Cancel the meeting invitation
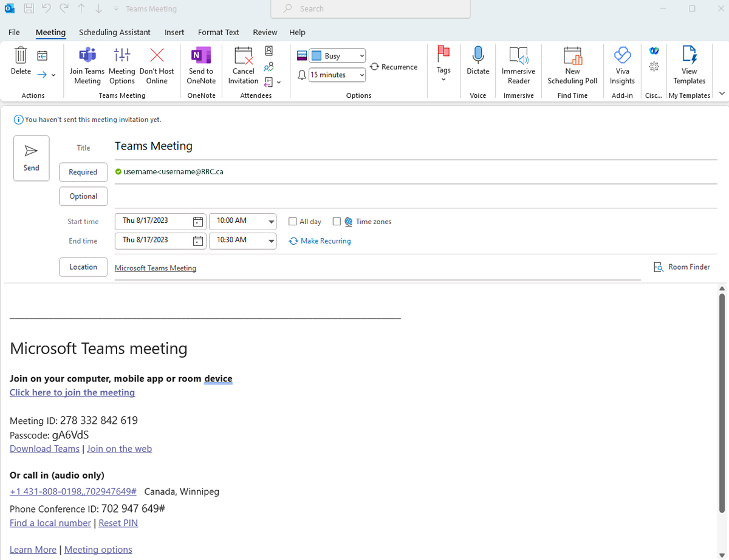729x560 pixels. click(x=244, y=66)
